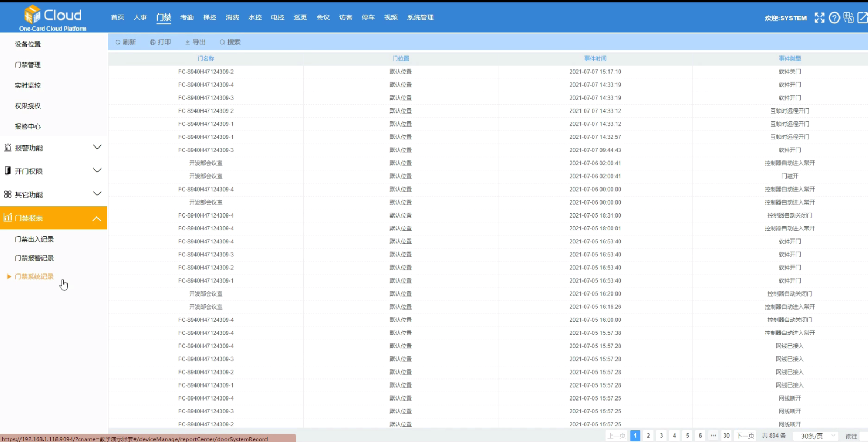Open 门禁出入记录 in sidebar
Screen dimensions: 868x442
click(34, 239)
